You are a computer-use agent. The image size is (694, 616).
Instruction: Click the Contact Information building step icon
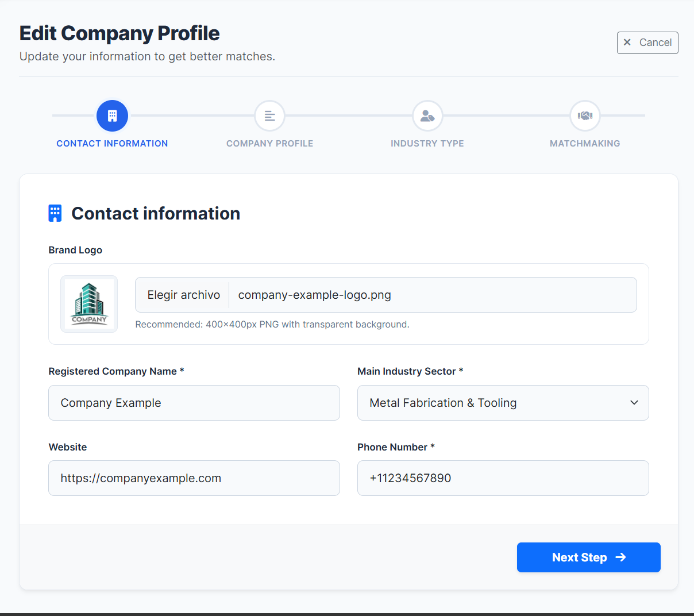point(112,115)
